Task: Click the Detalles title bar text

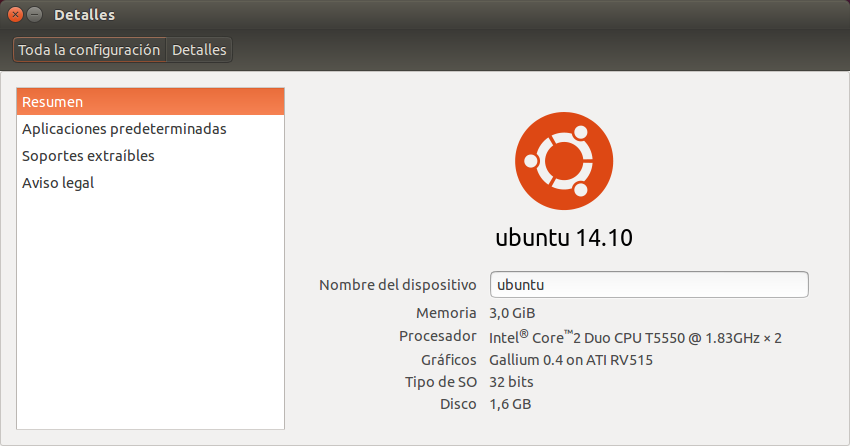Action: 84,15
